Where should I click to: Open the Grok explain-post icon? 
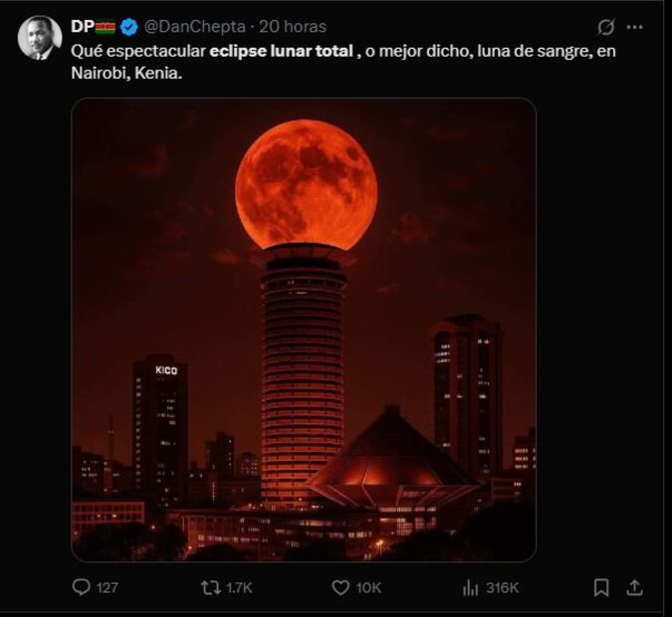605,27
